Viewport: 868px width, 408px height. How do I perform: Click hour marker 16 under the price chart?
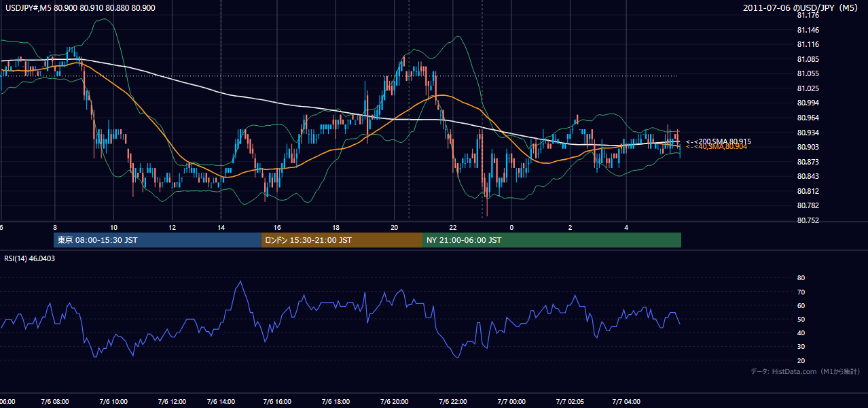pos(277,227)
